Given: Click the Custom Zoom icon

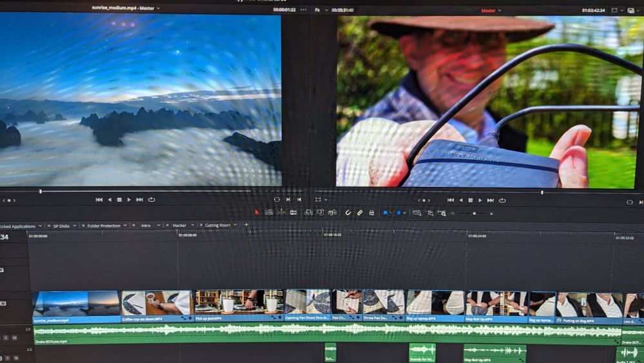Looking at the screenshot, I should [x=442, y=213].
